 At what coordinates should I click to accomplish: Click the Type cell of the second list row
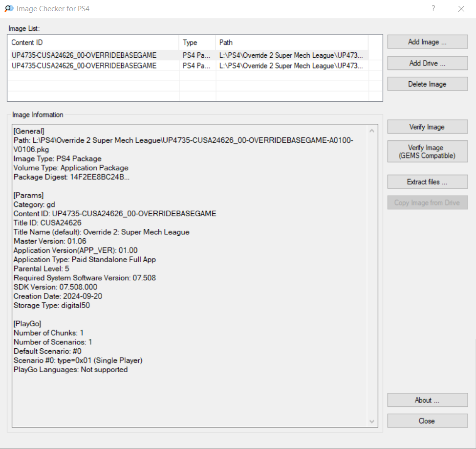(x=197, y=66)
